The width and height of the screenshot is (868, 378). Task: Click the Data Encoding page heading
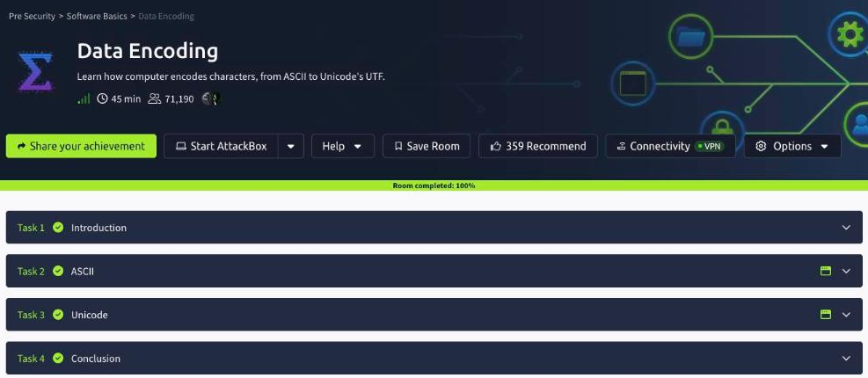click(x=147, y=51)
